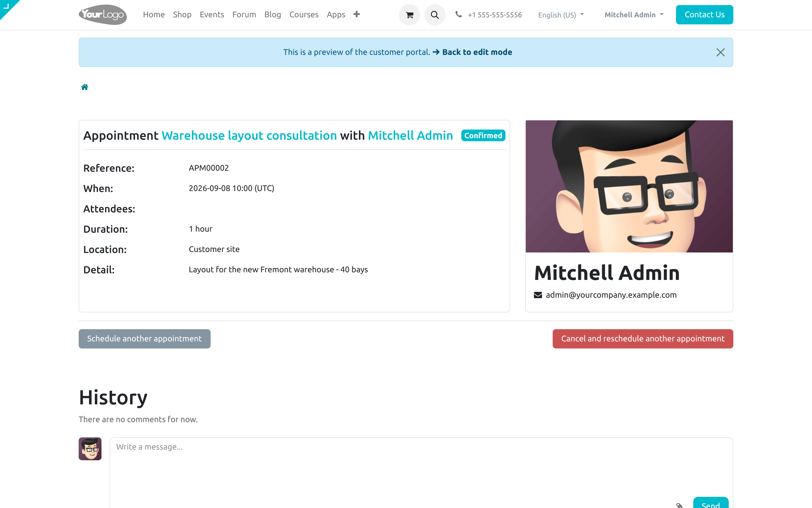The image size is (812, 508).
Task: Click Mitchell Admin link in appointment title
Action: (410, 135)
